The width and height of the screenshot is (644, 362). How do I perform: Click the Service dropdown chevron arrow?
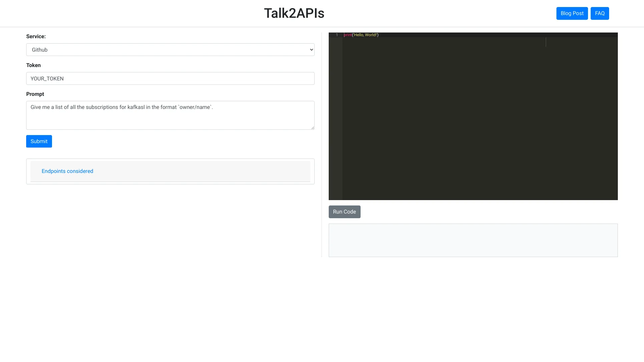[310, 49]
